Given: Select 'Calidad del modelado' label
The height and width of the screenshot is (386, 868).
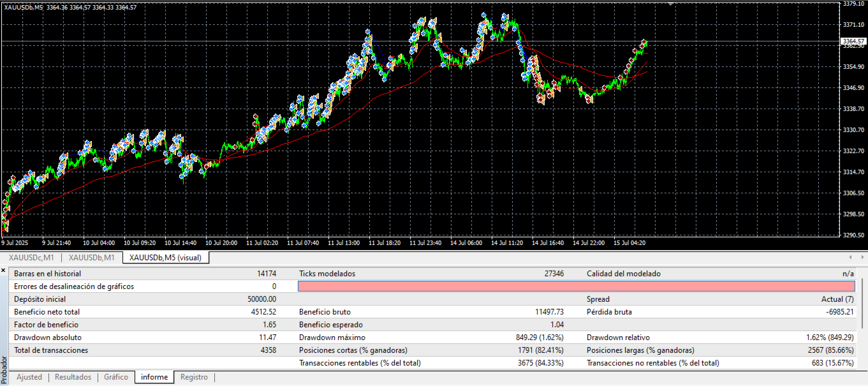Looking at the screenshot, I should point(624,274).
